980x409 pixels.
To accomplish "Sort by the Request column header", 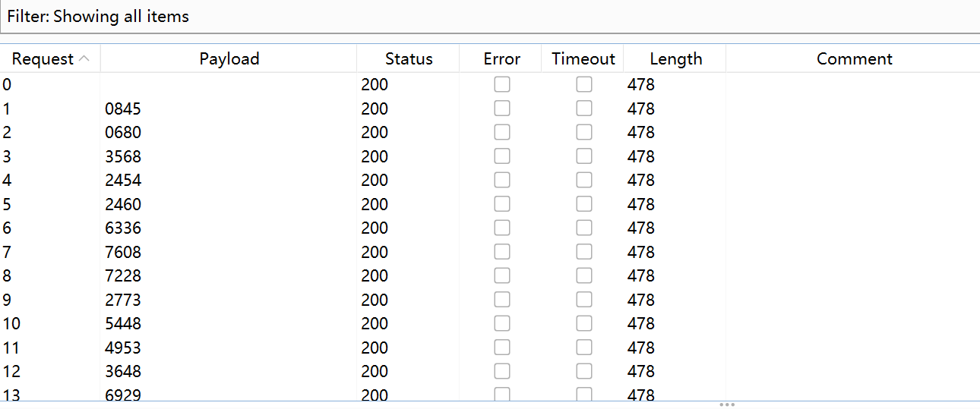I will tap(43, 59).
